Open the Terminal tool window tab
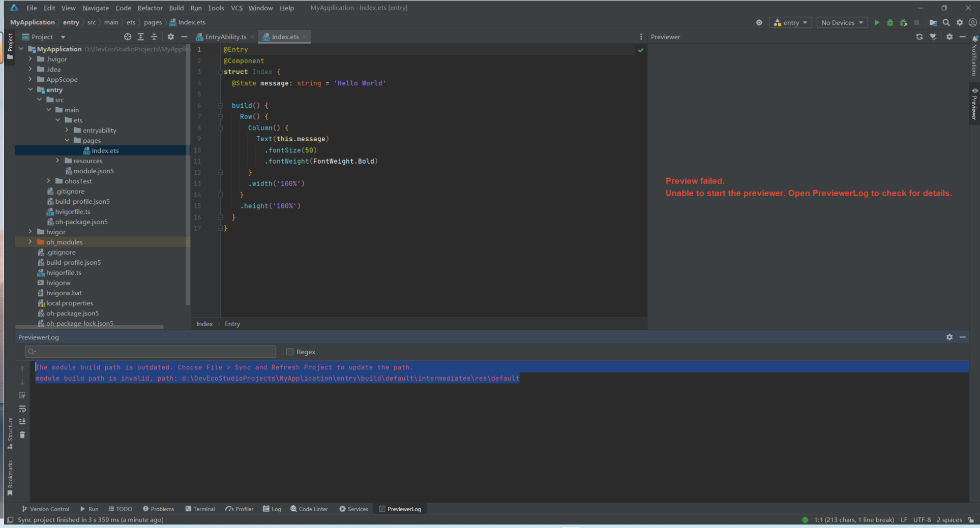980x528 pixels. coord(200,509)
